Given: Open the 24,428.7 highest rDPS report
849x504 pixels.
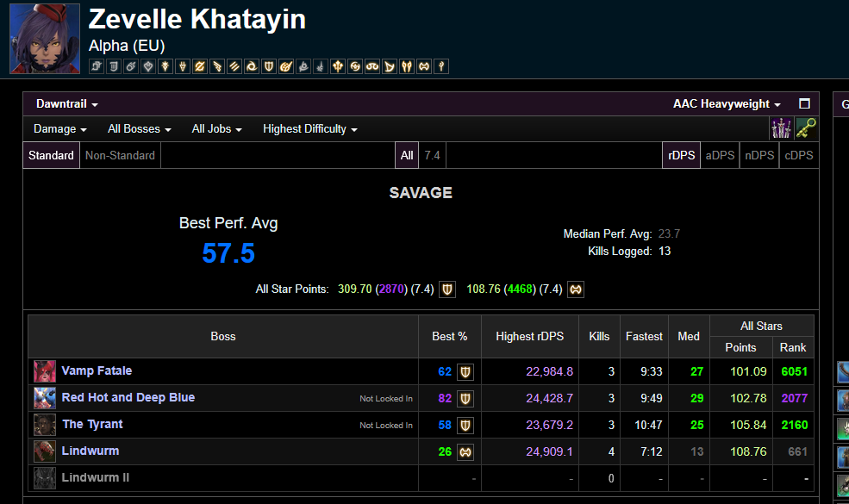Looking at the screenshot, I should pyautogui.click(x=550, y=398).
